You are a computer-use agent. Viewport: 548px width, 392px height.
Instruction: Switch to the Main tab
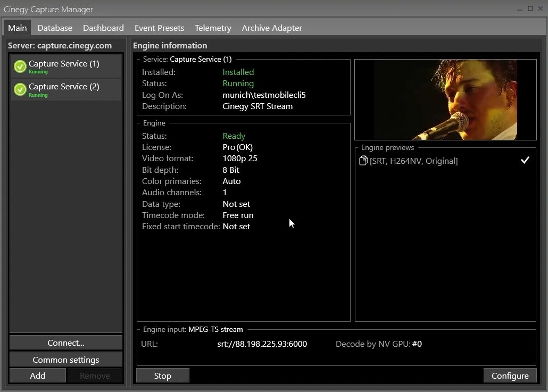point(18,28)
